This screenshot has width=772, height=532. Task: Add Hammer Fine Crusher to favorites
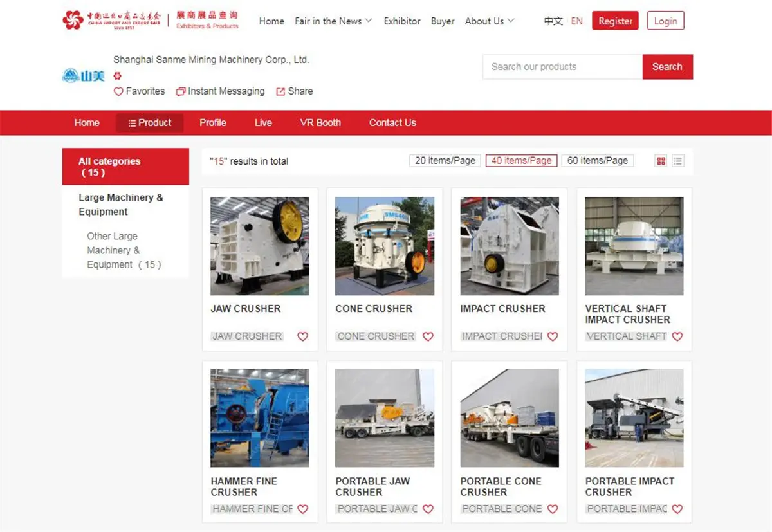[x=302, y=509]
